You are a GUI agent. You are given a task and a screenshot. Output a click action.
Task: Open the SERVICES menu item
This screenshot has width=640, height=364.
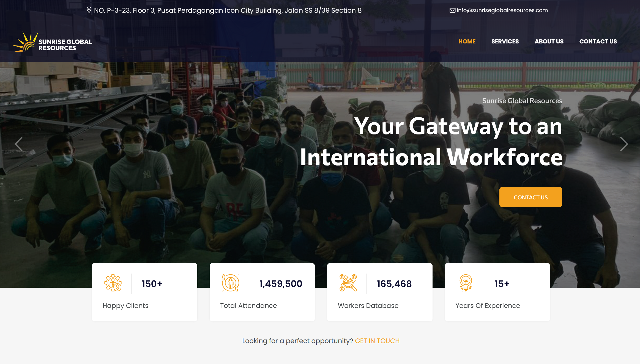click(505, 42)
